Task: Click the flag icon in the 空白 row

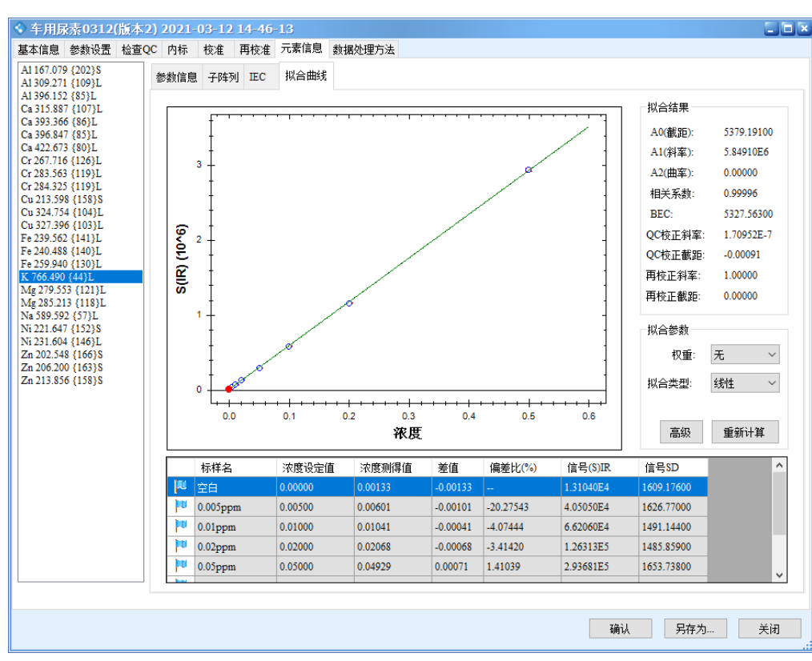Action: 180,487
